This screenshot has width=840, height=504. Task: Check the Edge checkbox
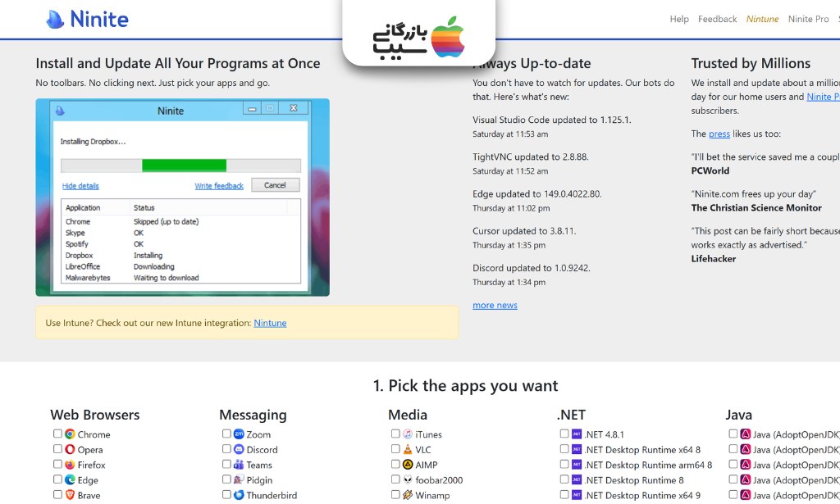(57, 479)
